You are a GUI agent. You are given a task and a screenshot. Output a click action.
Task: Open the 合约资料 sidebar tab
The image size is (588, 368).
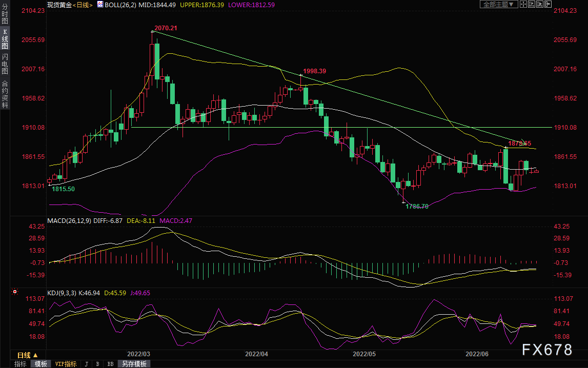(5, 94)
